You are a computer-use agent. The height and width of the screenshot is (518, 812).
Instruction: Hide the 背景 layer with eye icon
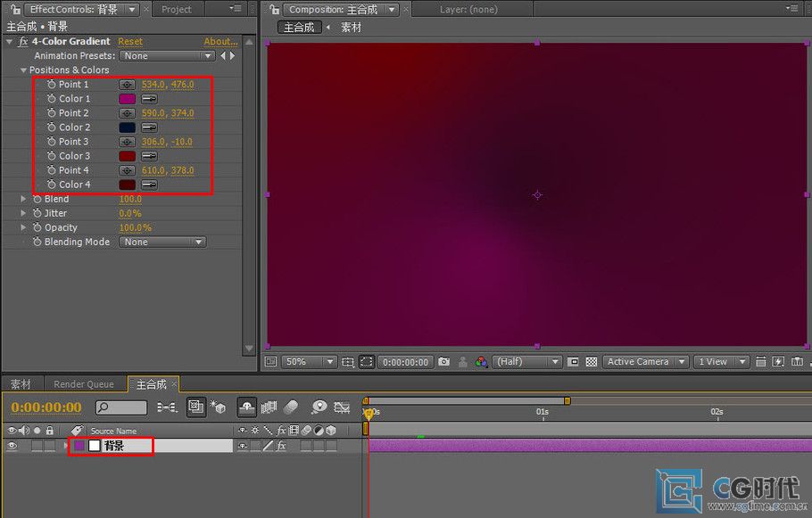click(x=12, y=446)
